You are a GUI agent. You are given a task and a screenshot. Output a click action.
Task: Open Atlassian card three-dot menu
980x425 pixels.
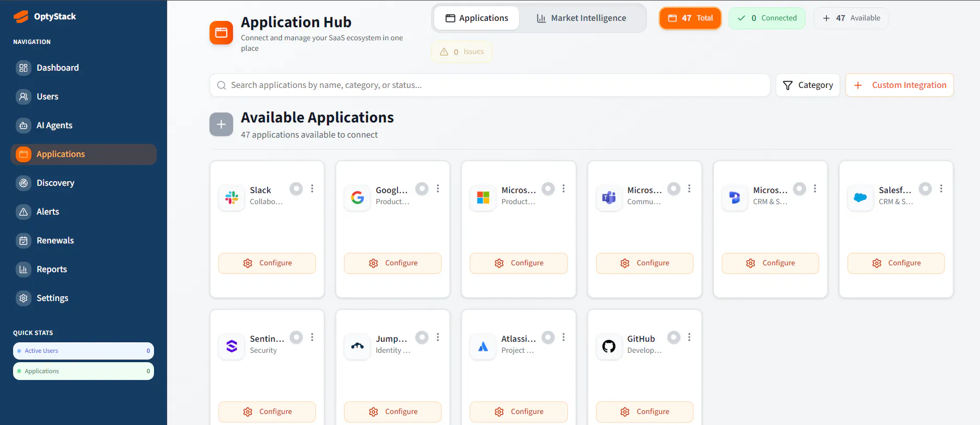click(564, 337)
